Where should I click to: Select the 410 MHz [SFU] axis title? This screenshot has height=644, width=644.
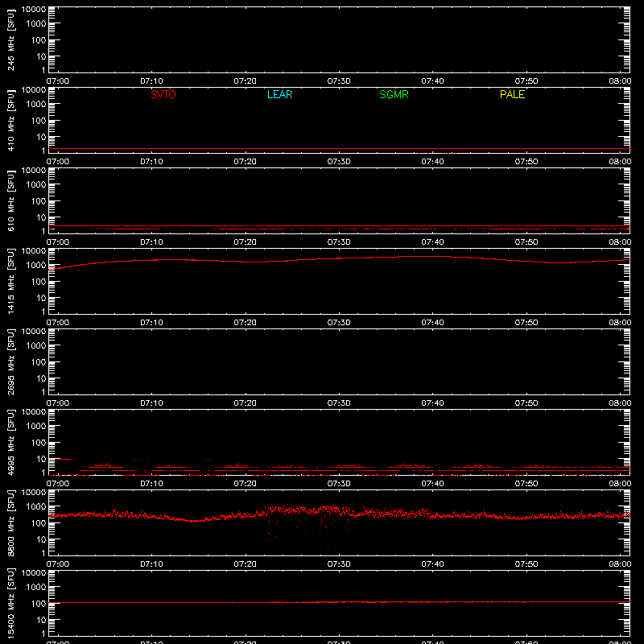tap(10, 121)
